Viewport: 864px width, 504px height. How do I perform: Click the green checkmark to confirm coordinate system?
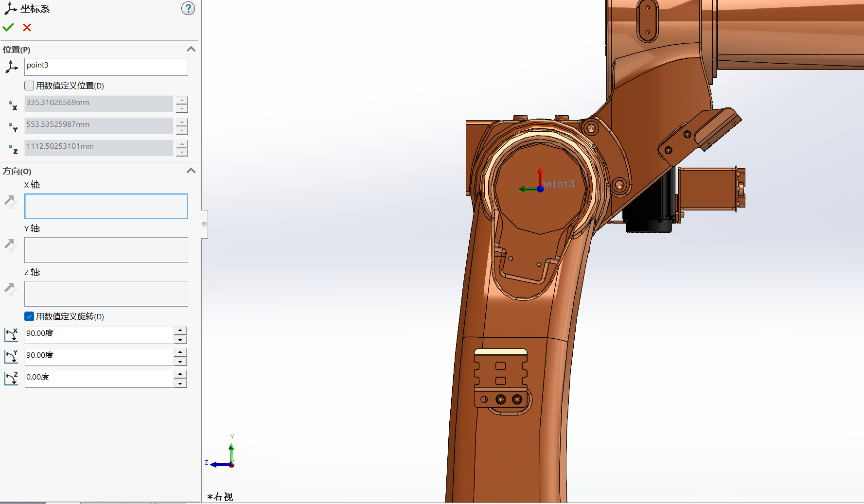[x=8, y=28]
